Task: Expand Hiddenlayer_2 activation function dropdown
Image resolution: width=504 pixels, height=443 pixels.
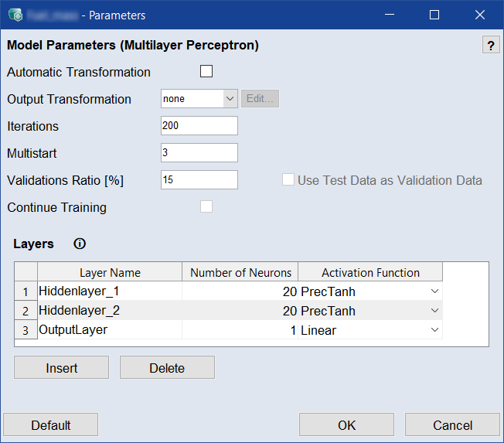Action: click(x=434, y=311)
